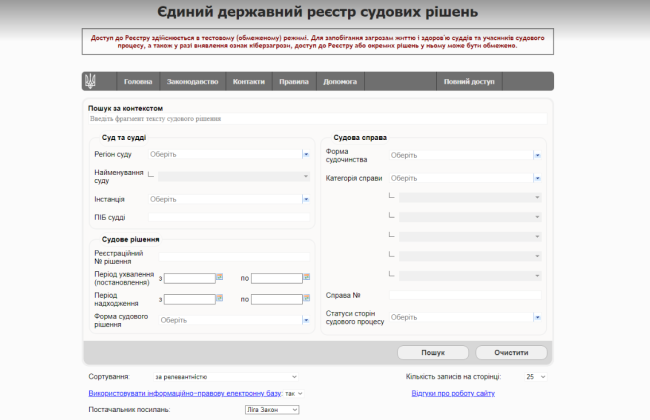Screen dimensions: 650x420
Task: Open second subcategory dropdown under Категорія справи
Action: (x=470, y=217)
